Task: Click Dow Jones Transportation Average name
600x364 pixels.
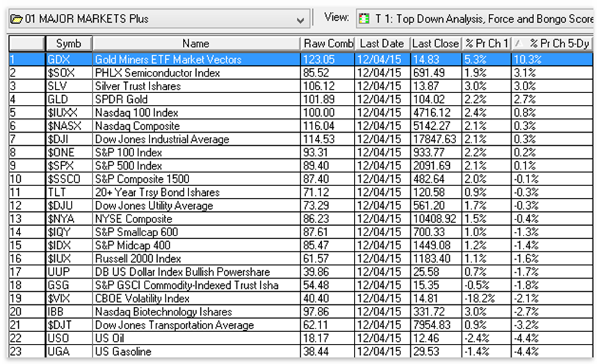Action: click(175, 324)
